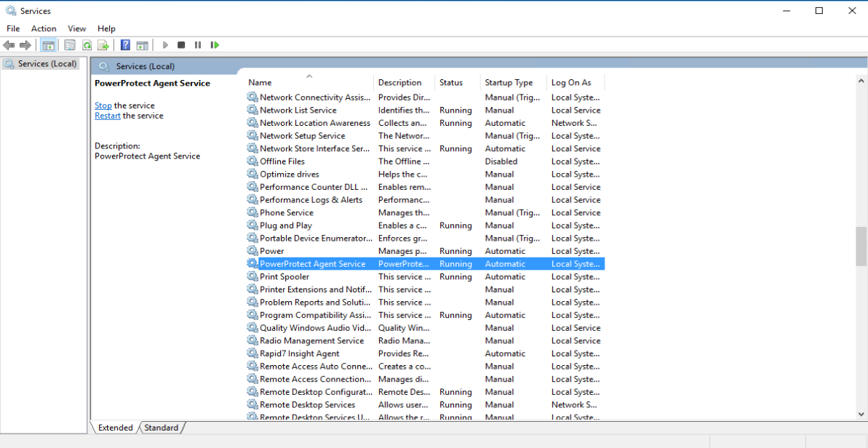Click the vertical scrollbar down arrow
The height and width of the screenshot is (448, 868).
pyautogui.click(x=861, y=414)
